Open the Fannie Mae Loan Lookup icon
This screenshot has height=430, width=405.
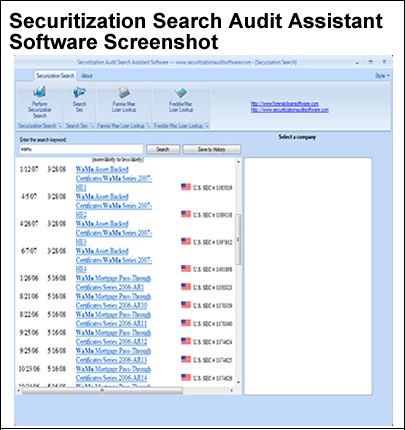point(124,92)
